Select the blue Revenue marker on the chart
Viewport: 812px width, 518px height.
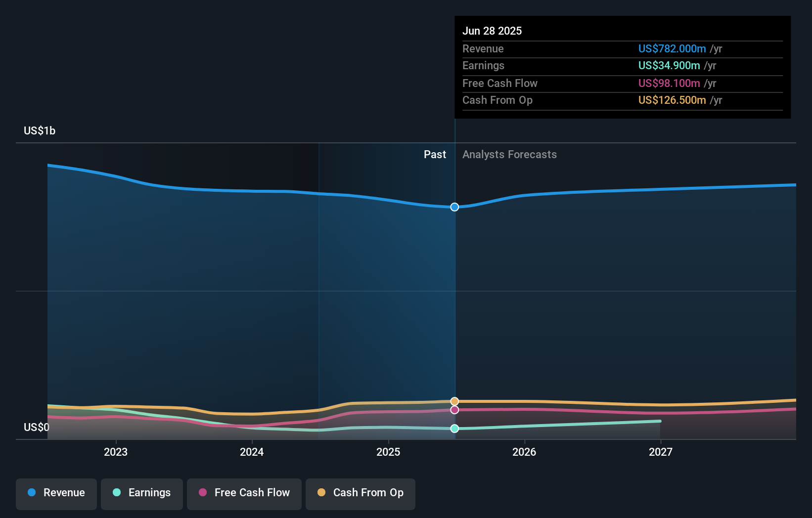pyautogui.click(x=454, y=207)
